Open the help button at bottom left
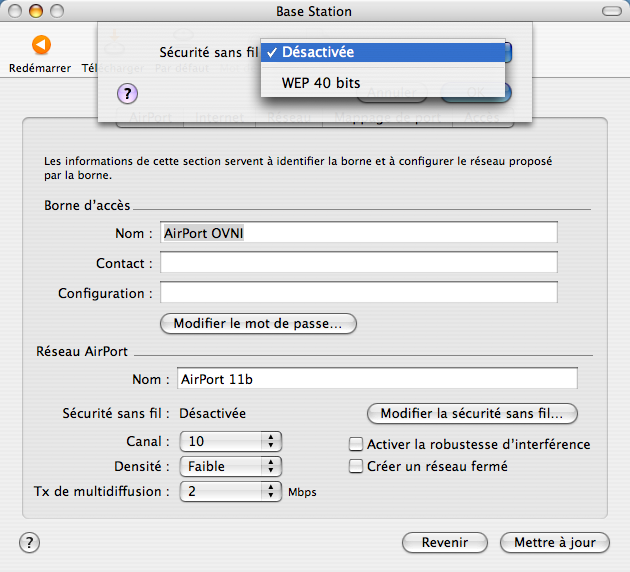Viewport: 630px width, 572px height. pos(29,543)
